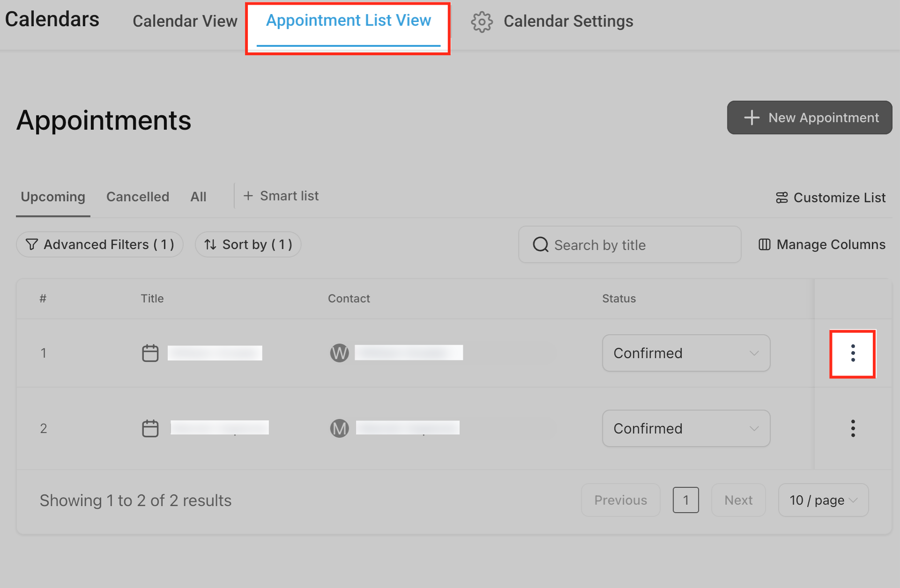Click the Manage Columns icon

[x=764, y=244]
